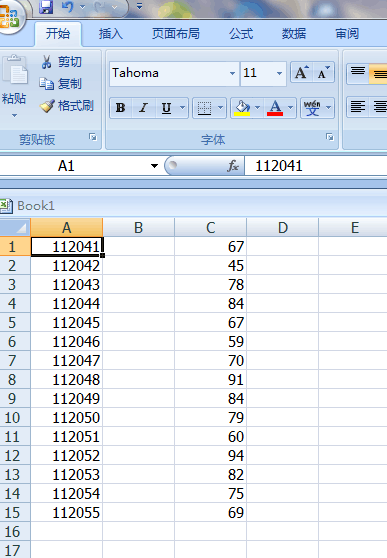The width and height of the screenshot is (387, 558).
Task: Click the Book1 workbook icon
Action: 6,206
